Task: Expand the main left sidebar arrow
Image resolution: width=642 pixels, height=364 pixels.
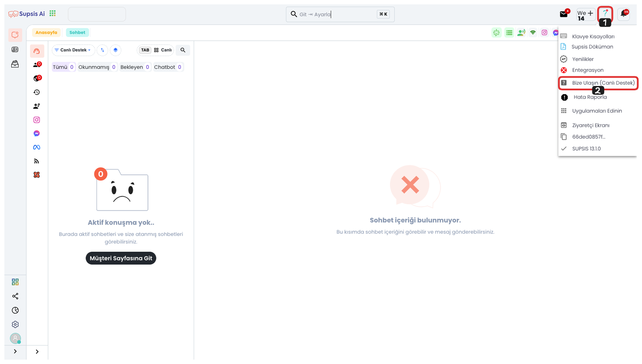Action: [15, 352]
